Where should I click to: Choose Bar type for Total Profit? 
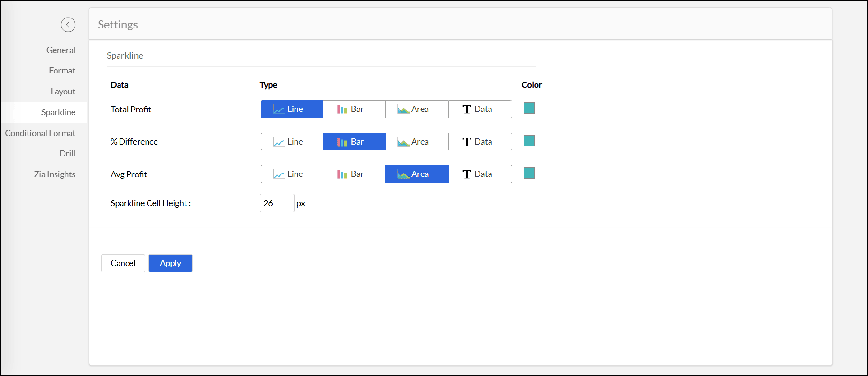click(354, 109)
